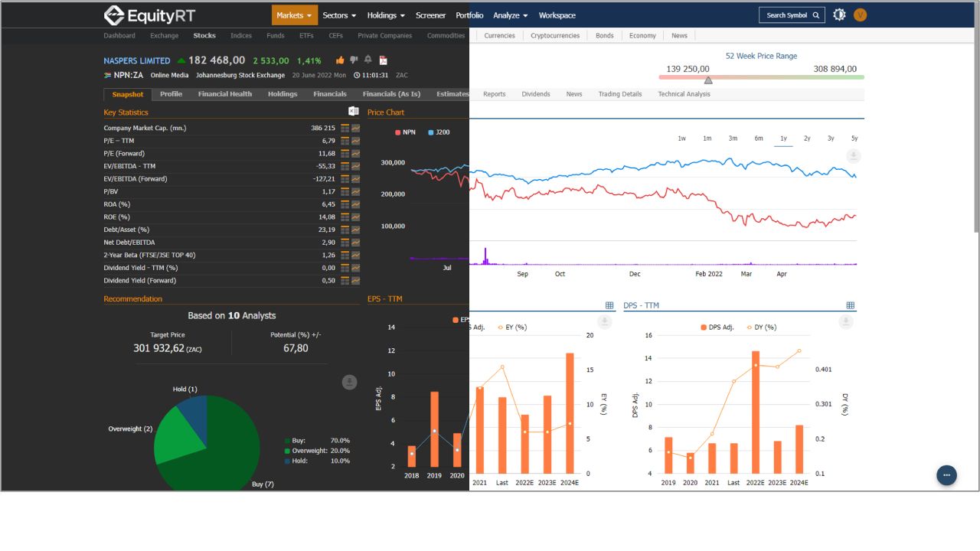Open the Trading Details tab
980x551 pixels.
point(620,94)
